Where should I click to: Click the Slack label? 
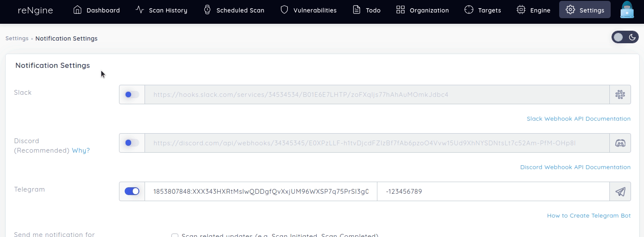(x=23, y=92)
